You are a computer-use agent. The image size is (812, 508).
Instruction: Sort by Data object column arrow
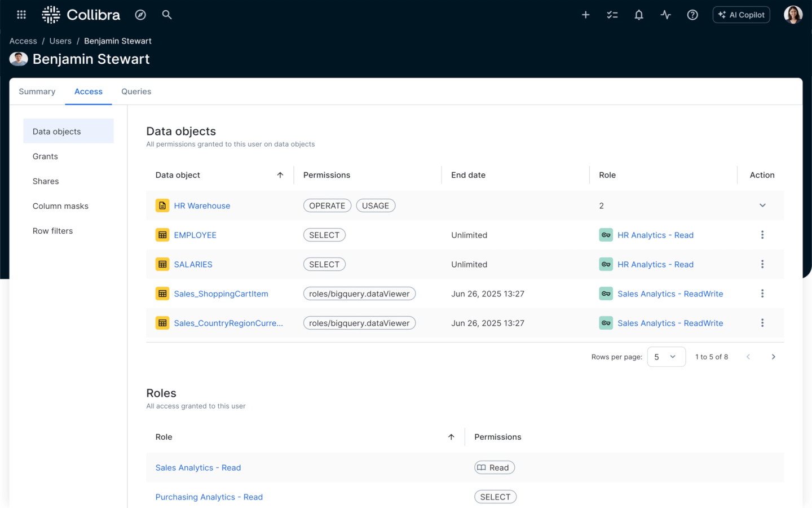(x=280, y=175)
